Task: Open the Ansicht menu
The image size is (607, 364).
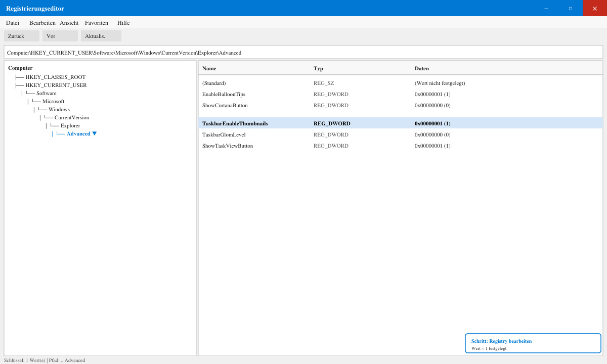Action: pyautogui.click(x=69, y=23)
